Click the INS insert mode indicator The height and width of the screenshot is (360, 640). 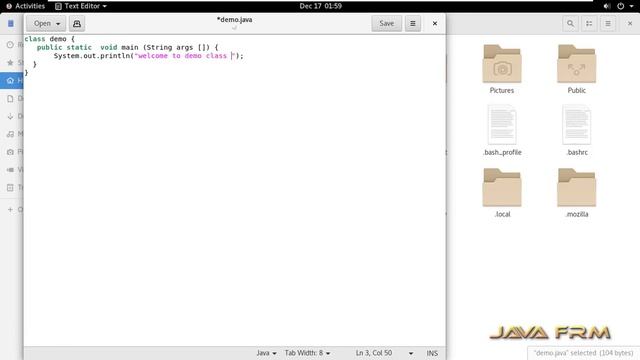click(x=432, y=353)
